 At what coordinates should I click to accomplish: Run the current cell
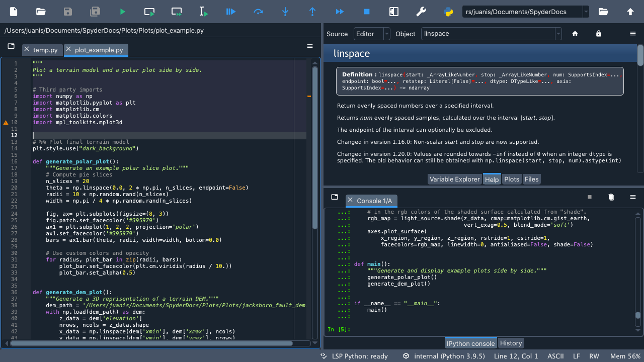pyautogui.click(x=149, y=12)
